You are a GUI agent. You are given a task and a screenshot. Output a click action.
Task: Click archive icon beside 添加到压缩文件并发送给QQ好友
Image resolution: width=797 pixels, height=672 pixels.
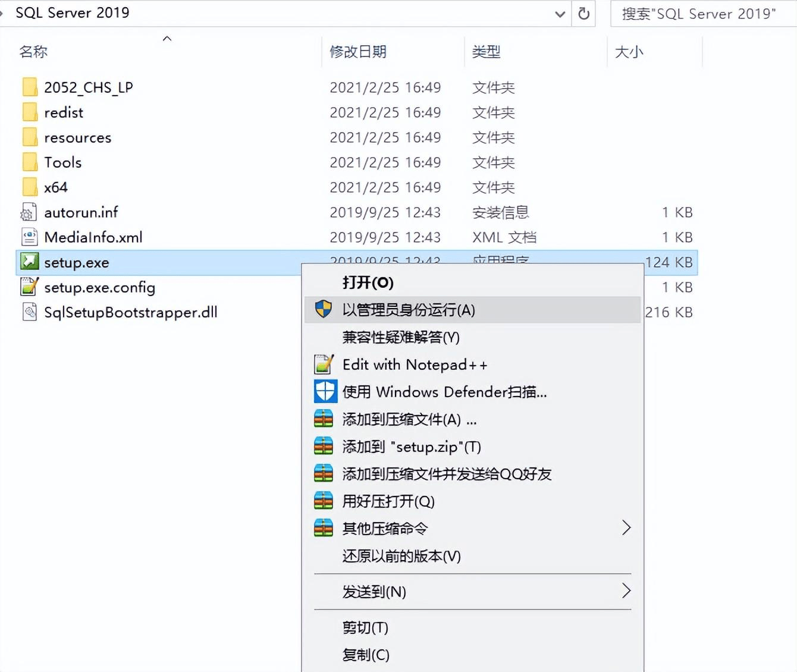[x=324, y=473]
